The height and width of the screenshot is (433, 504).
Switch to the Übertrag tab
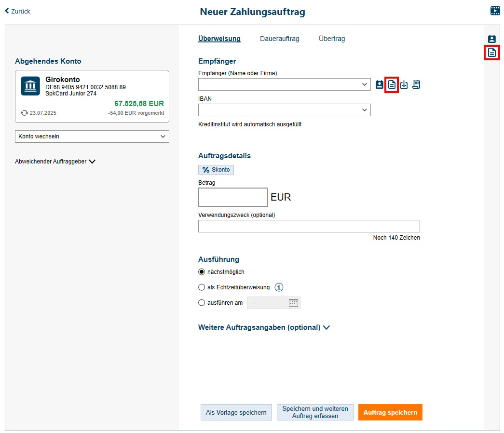tap(332, 39)
